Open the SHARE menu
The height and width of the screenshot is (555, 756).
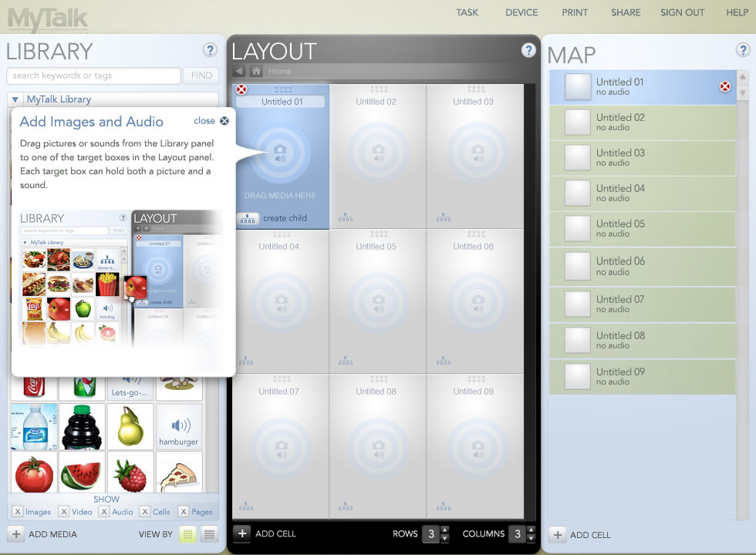coord(625,12)
